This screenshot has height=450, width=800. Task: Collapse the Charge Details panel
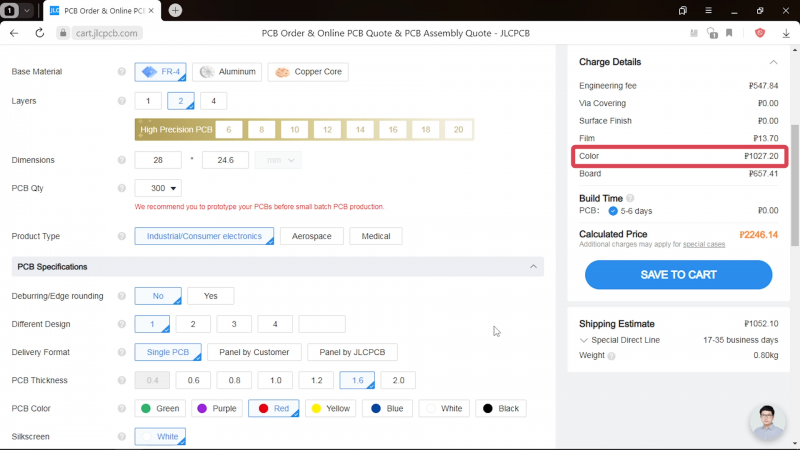click(x=773, y=62)
